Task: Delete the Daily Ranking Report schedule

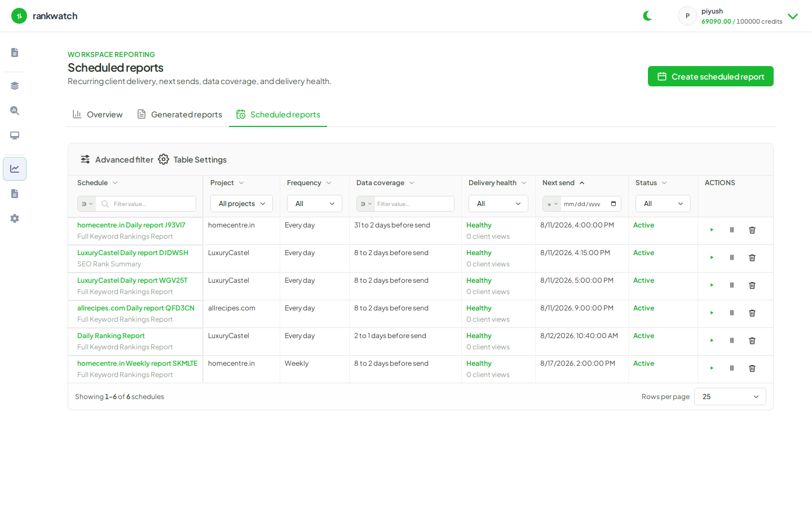Action: pyautogui.click(x=752, y=341)
